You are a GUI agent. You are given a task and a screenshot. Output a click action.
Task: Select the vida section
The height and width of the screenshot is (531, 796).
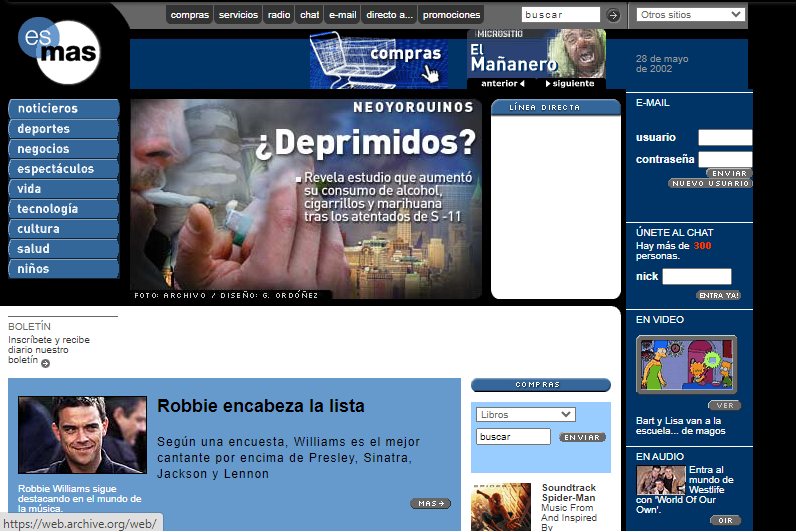click(x=63, y=189)
